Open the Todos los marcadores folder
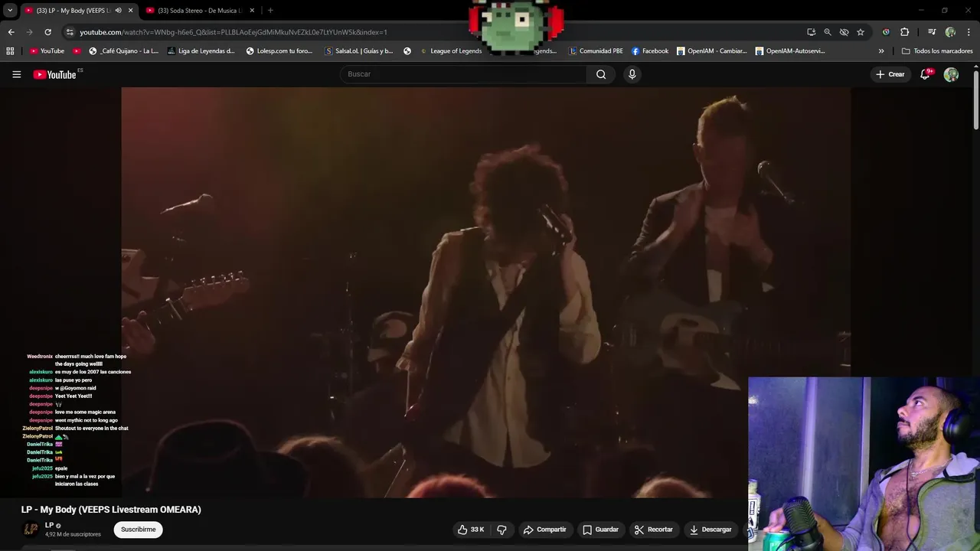This screenshot has height=551, width=980. click(x=937, y=51)
